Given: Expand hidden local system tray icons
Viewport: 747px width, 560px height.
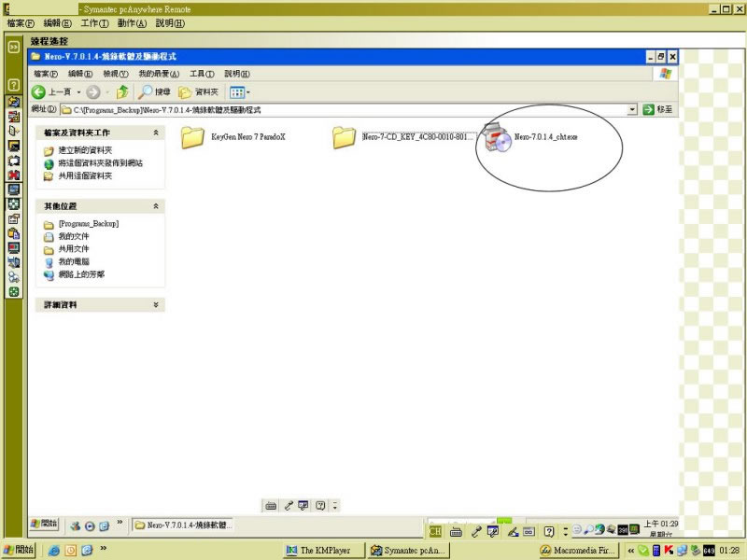Looking at the screenshot, I should [x=631, y=551].
